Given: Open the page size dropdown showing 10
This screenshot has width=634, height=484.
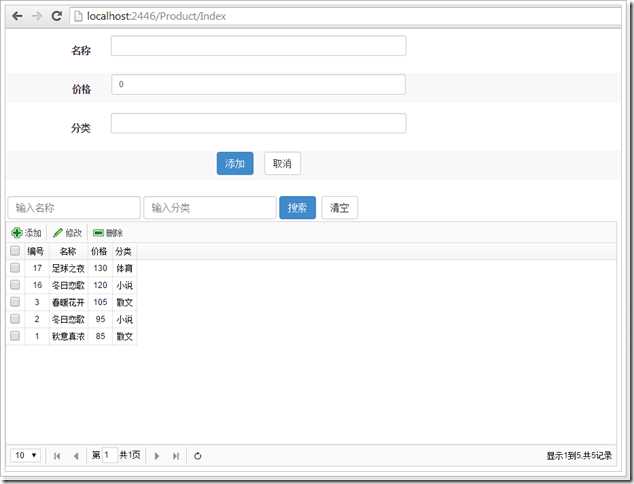Looking at the screenshot, I should 25,455.
